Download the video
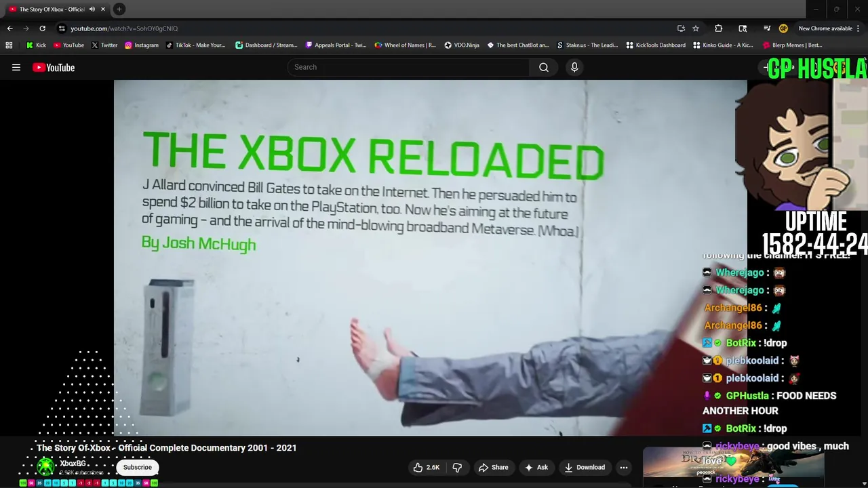Screen dimensions: 868x488 click(585, 467)
